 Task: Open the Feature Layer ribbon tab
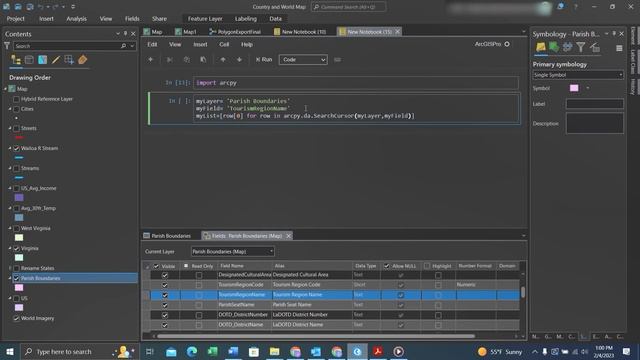[x=205, y=19]
